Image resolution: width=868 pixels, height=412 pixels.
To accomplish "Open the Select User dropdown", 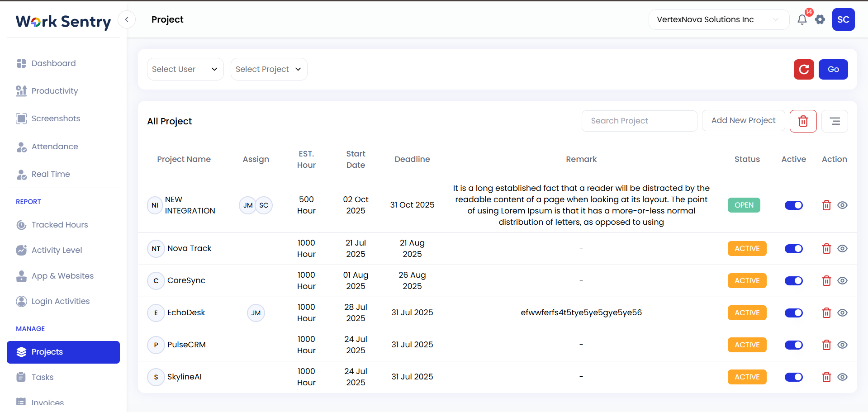I will coord(185,69).
